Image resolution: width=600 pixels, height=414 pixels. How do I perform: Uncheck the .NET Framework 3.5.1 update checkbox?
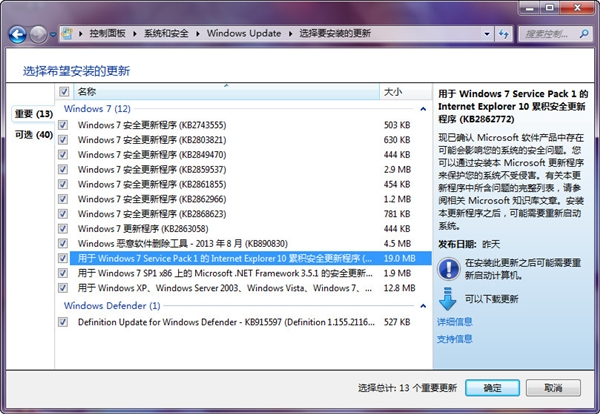click(63, 273)
